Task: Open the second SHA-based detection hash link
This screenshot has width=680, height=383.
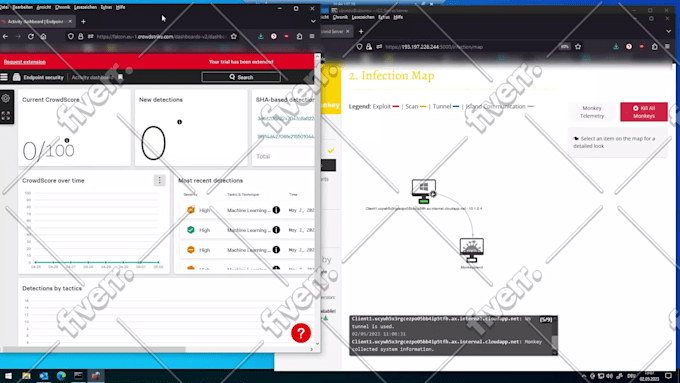Action: [x=285, y=136]
